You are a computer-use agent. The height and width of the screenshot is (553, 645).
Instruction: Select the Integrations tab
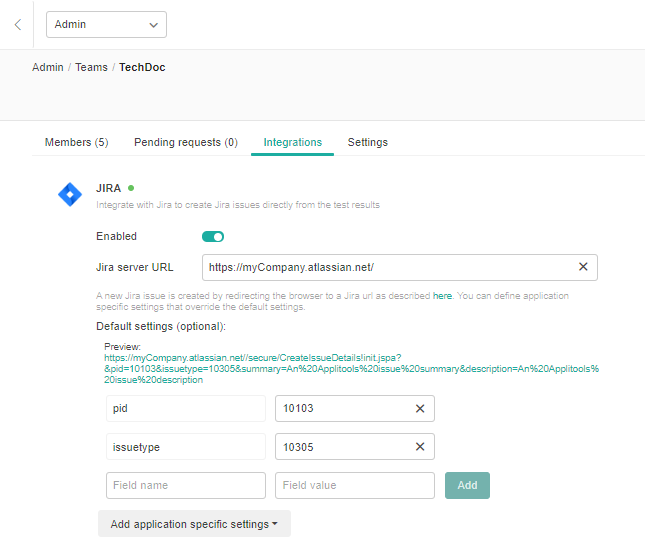[x=292, y=142]
